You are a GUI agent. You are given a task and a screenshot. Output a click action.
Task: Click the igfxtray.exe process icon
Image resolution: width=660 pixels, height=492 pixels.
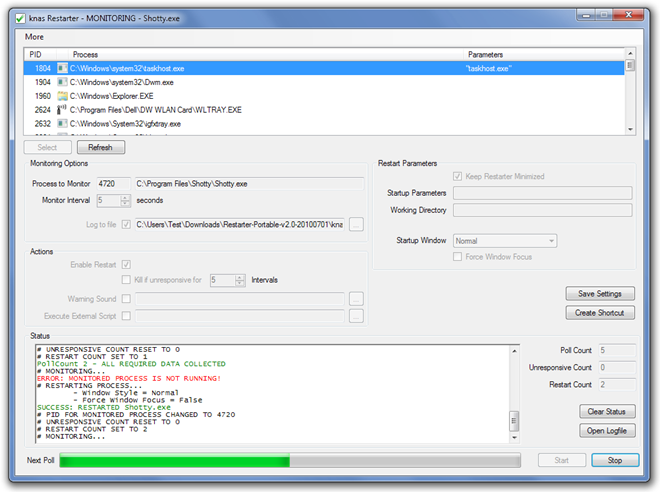(x=62, y=124)
